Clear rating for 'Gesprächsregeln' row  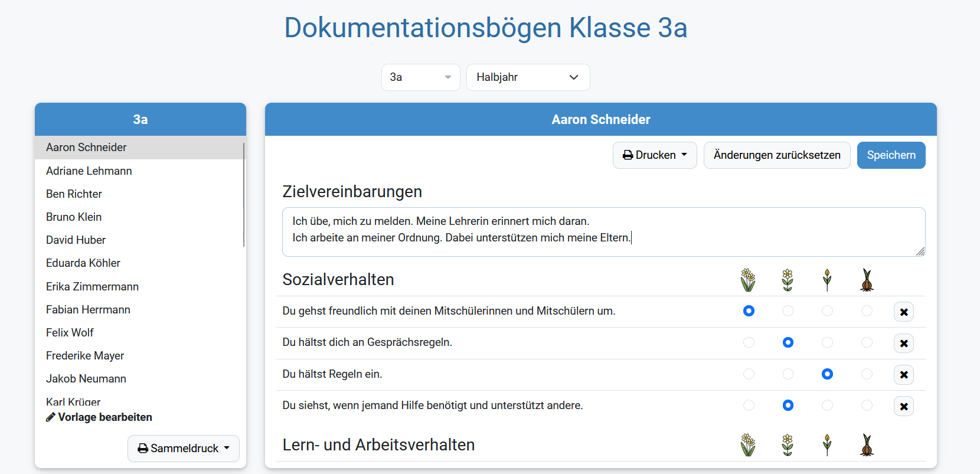[x=904, y=343]
